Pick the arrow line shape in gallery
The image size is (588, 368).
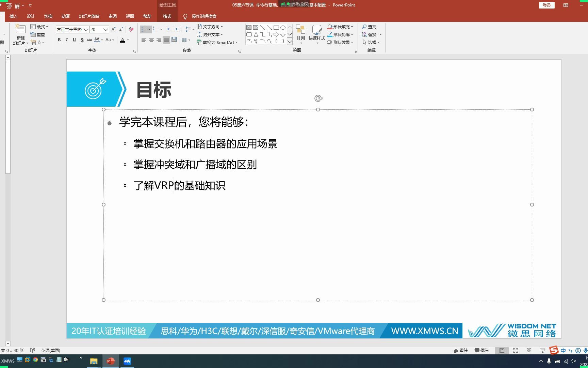pos(269,27)
